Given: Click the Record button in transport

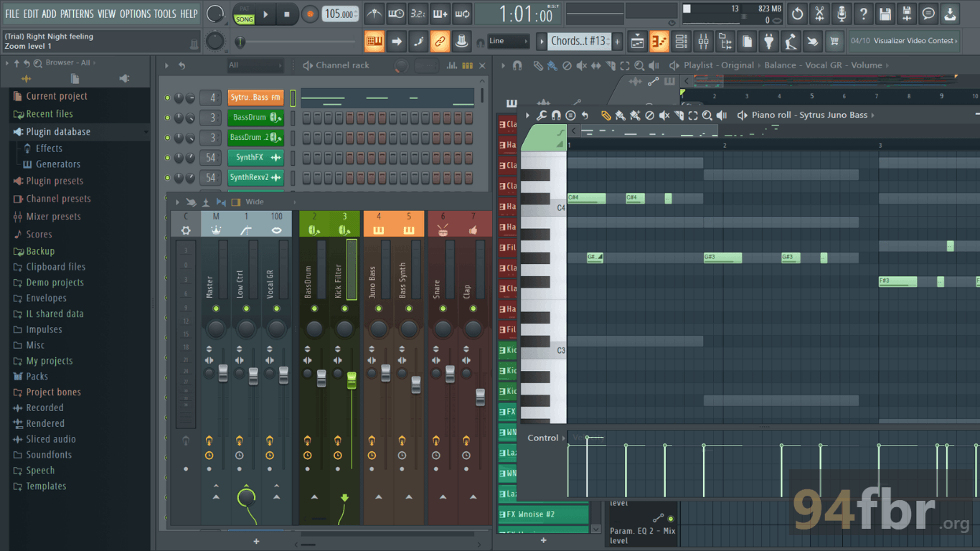Looking at the screenshot, I should (x=310, y=14).
